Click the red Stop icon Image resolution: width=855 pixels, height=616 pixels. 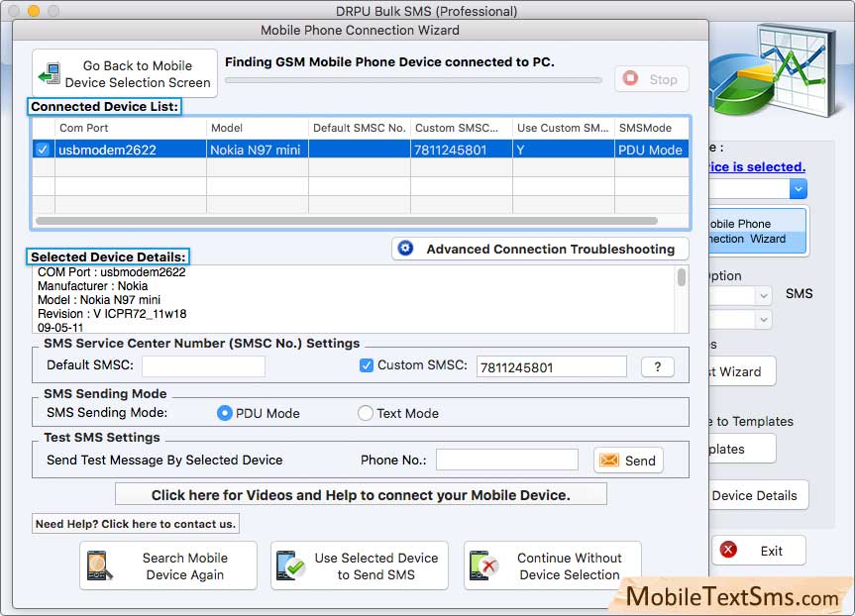631,78
